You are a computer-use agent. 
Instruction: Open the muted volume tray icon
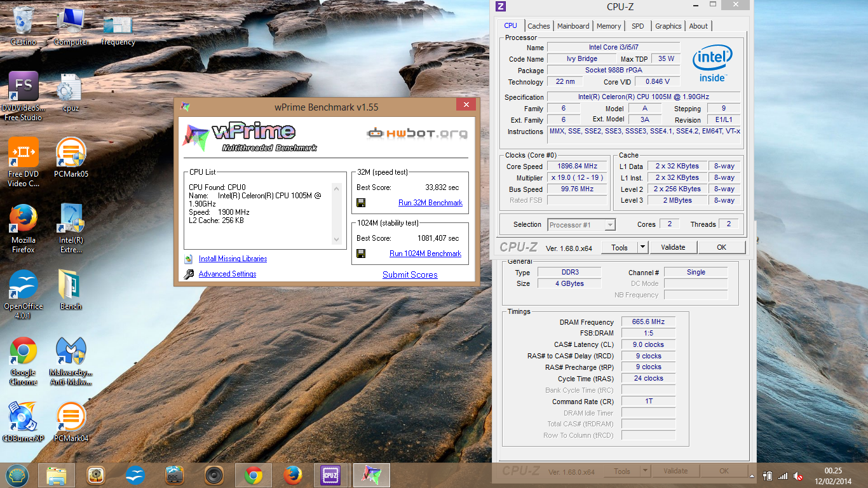pos(799,476)
